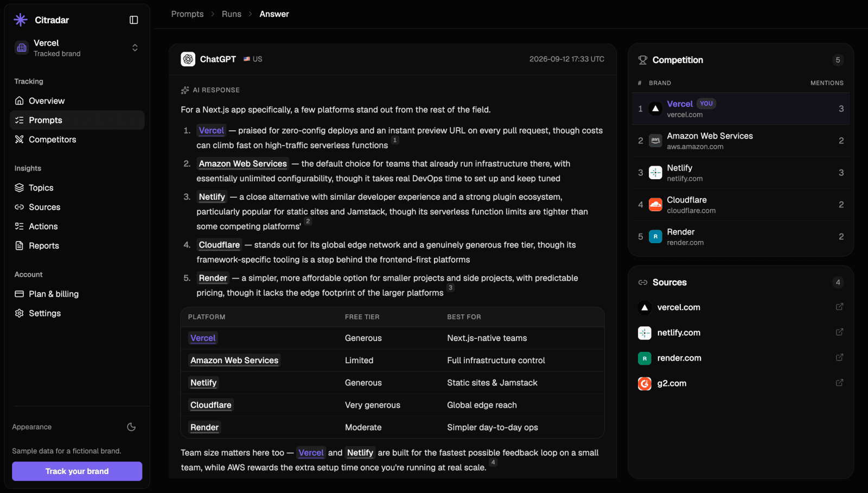Click Render in the platform table

click(205, 427)
